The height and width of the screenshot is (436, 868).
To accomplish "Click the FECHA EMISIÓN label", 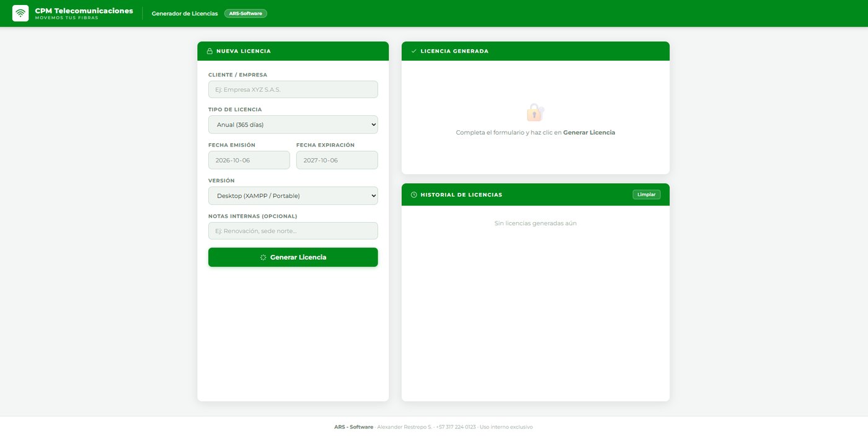I will pyautogui.click(x=232, y=145).
